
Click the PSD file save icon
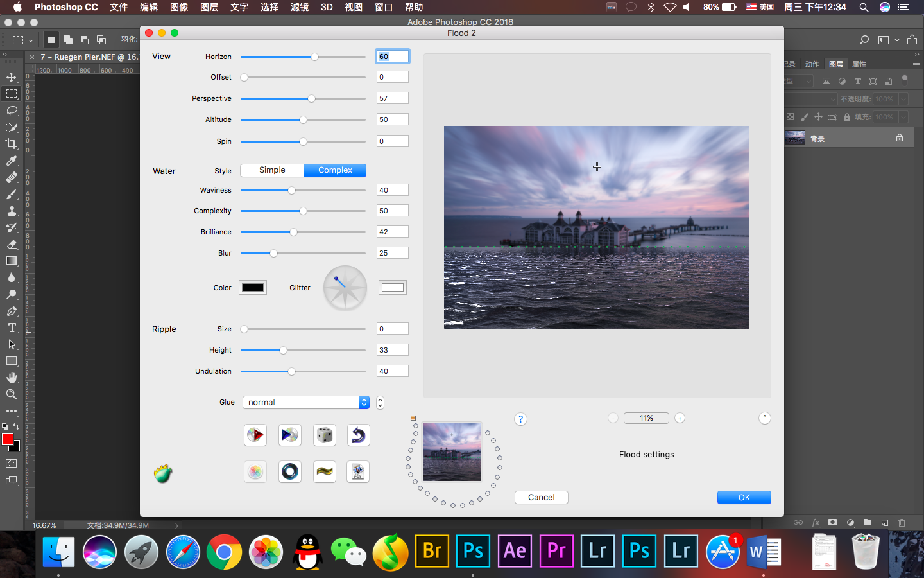coord(358,471)
